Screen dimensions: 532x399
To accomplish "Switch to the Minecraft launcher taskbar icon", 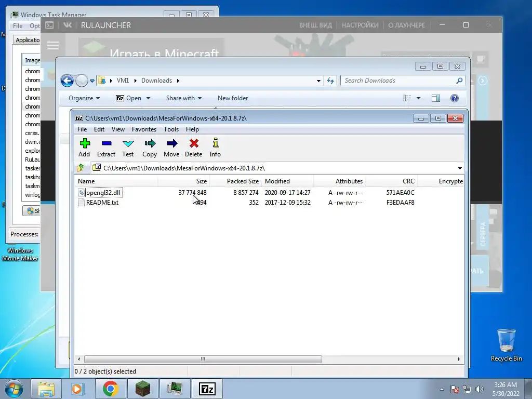I will [x=143, y=389].
